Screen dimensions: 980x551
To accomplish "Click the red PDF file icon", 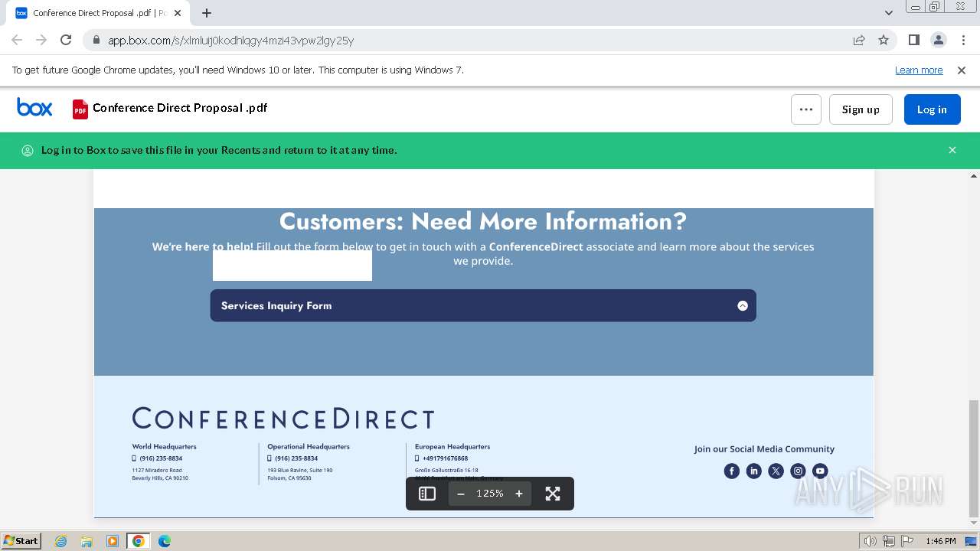I will pyautogui.click(x=80, y=109).
